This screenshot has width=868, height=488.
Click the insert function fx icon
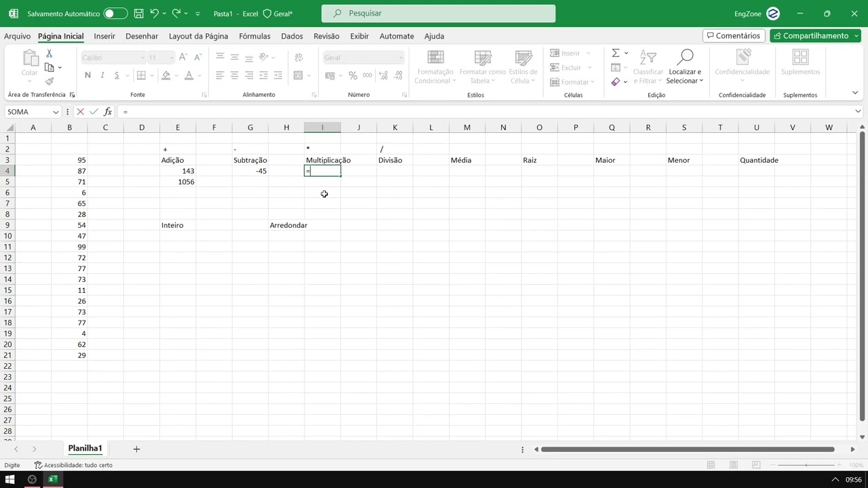pyautogui.click(x=108, y=112)
